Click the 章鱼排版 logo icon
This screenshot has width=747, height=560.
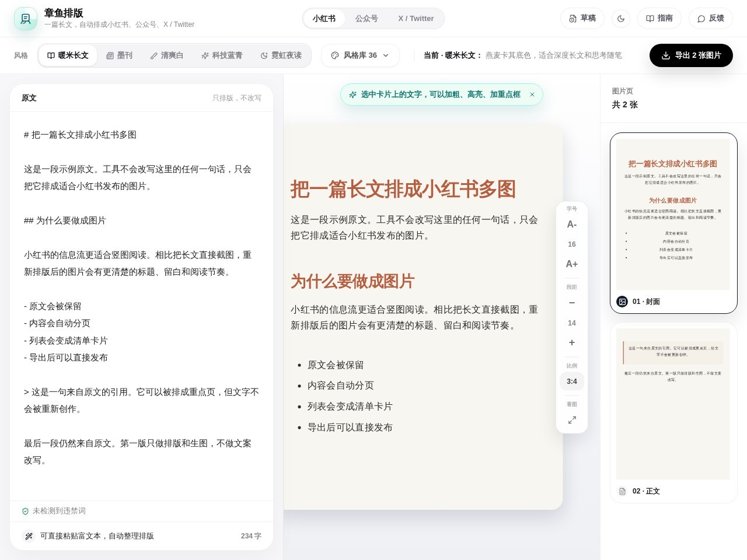[26, 19]
